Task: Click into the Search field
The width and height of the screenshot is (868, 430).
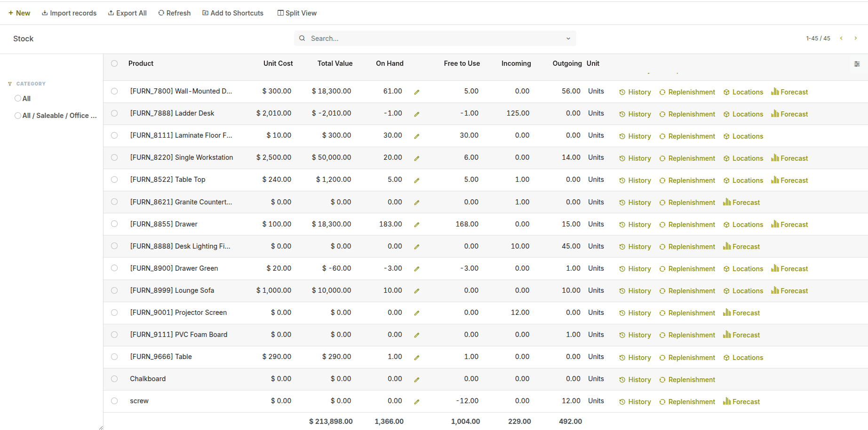Action: 433,39
